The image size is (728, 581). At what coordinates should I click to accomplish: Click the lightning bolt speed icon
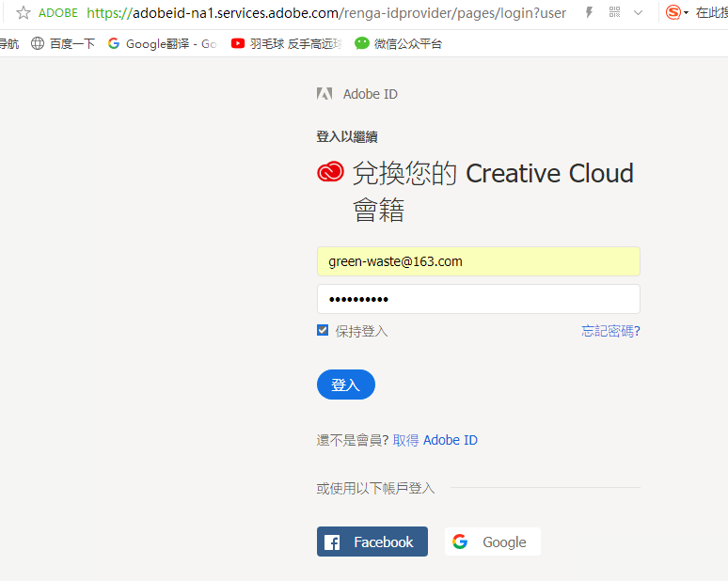coord(589,12)
